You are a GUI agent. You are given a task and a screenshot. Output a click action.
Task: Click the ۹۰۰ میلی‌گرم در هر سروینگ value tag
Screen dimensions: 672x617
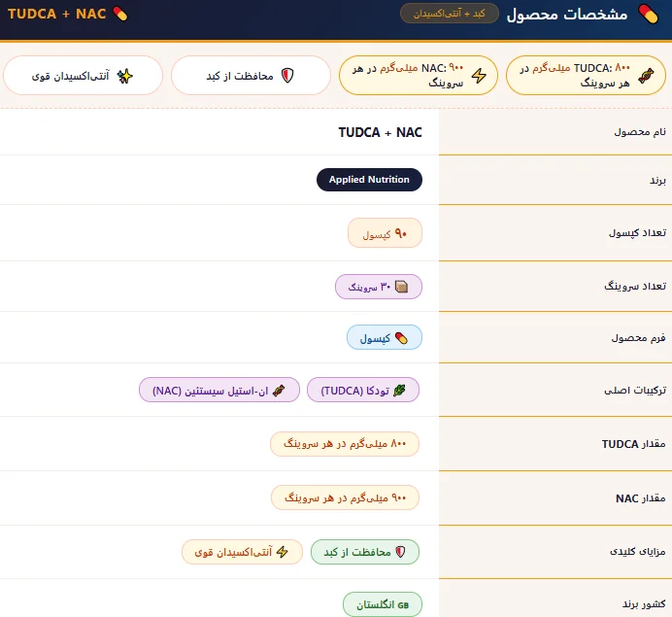[x=345, y=497]
